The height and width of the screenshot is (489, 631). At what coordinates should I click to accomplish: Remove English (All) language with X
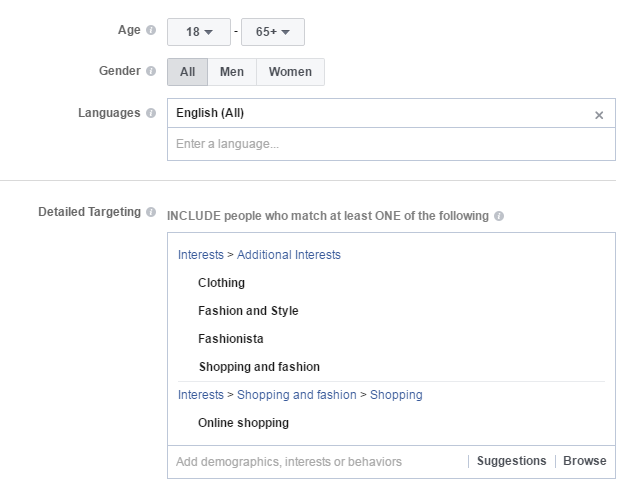pyautogui.click(x=599, y=116)
